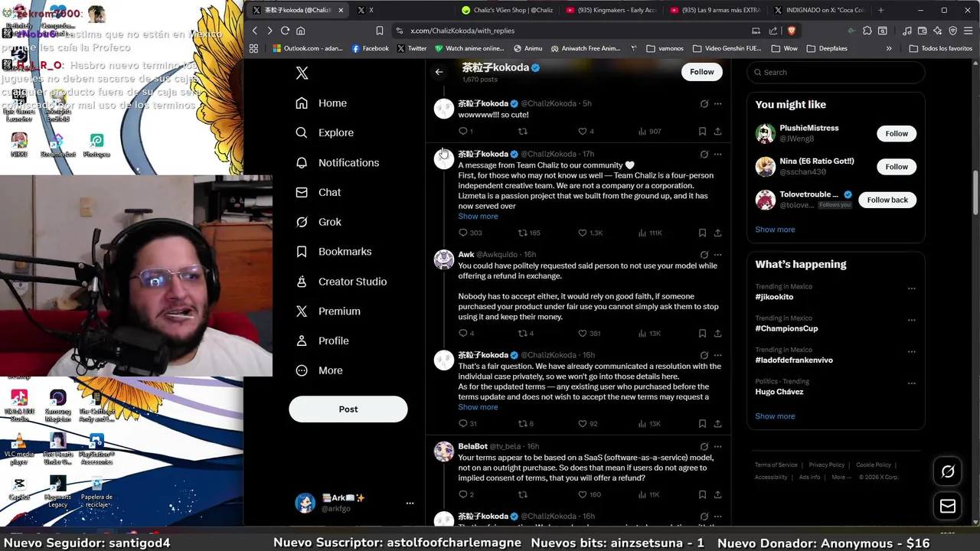Open view stats of Awk's post showing 13K
Viewport: 980px width, 551px height.
pyautogui.click(x=649, y=334)
